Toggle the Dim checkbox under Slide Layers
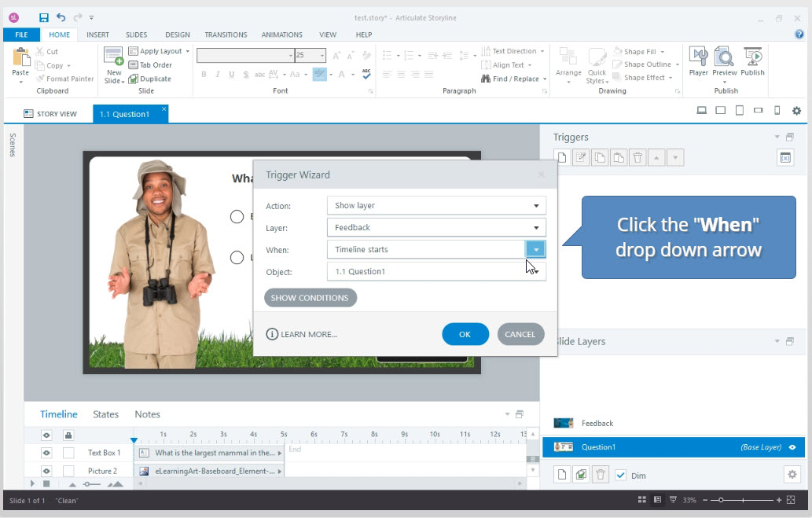The height and width of the screenshot is (518, 812). tap(620, 474)
